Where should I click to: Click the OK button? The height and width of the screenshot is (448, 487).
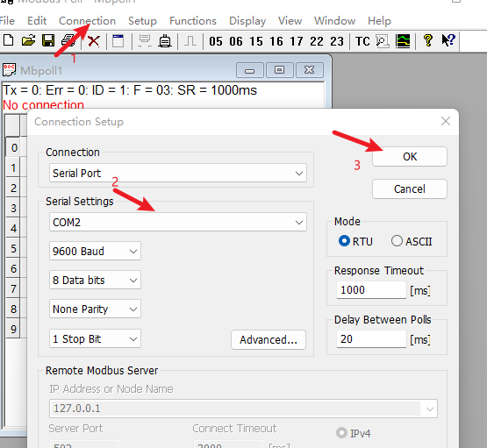[x=410, y=157]
